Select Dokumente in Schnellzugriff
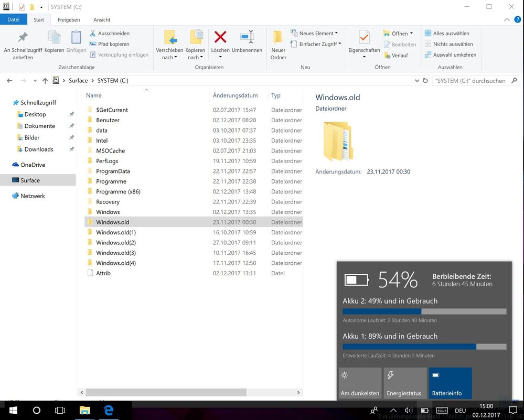The image size is (524, 420). pos(40,126)
